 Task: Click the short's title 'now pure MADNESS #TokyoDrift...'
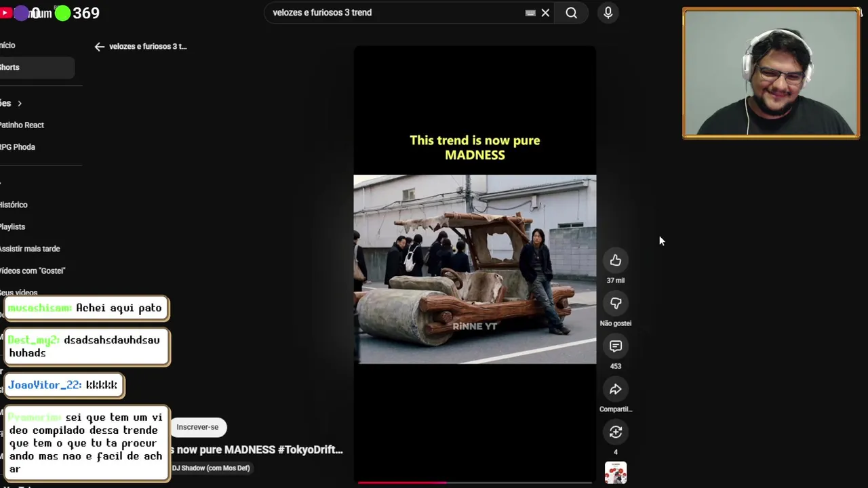tap(257, 449)
